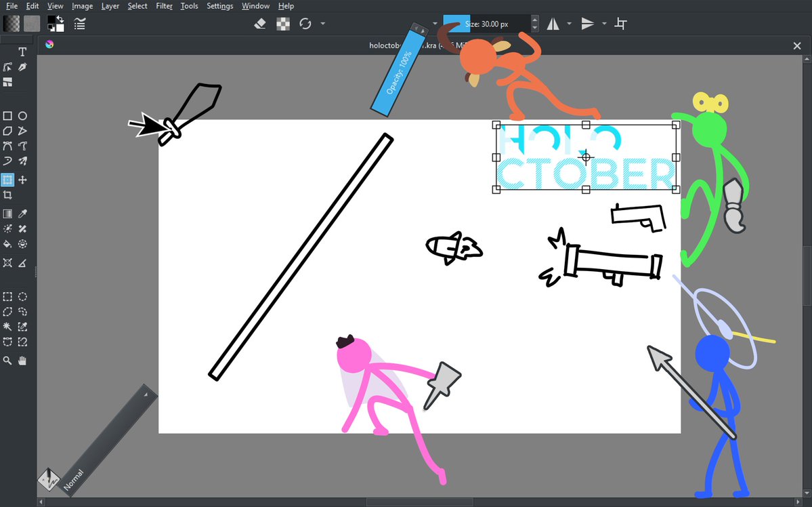
Task: Select the Magnetic Selection tool
Action: (22, 342)
